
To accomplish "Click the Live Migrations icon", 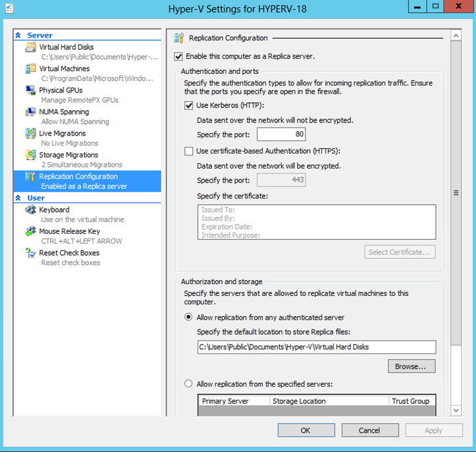I will [31, 133].
